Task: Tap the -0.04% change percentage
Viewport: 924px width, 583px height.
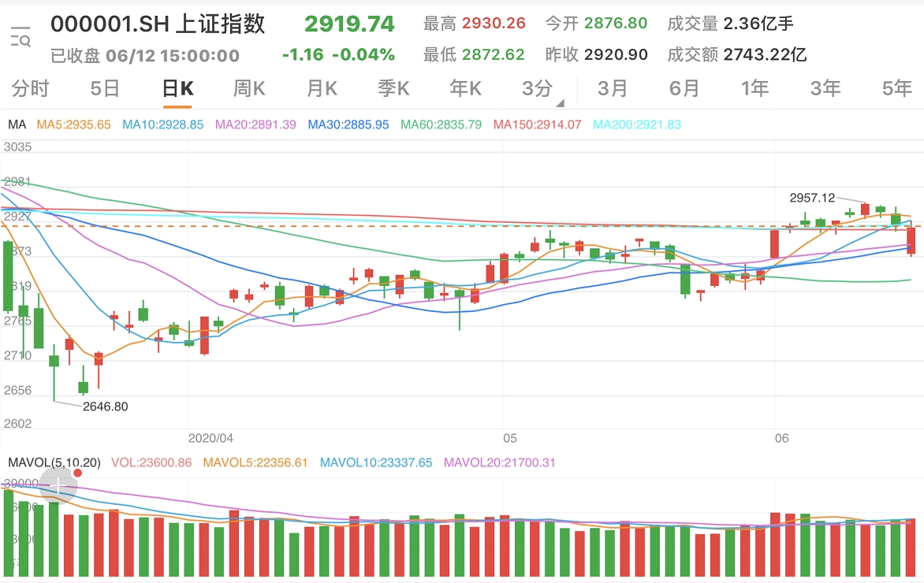Action: [363, 55]
